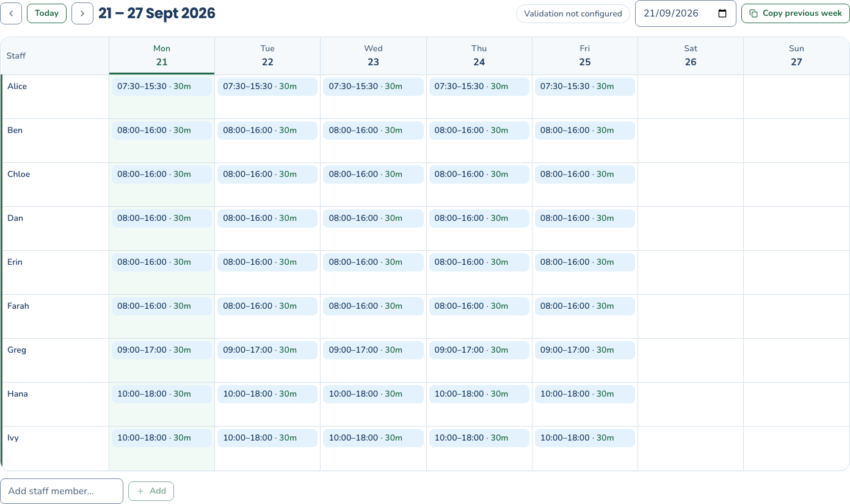Open Erin's Thursday 08:00–16:00 shift
The width and height of the screenshot is (850, 504).
(479, 262)
